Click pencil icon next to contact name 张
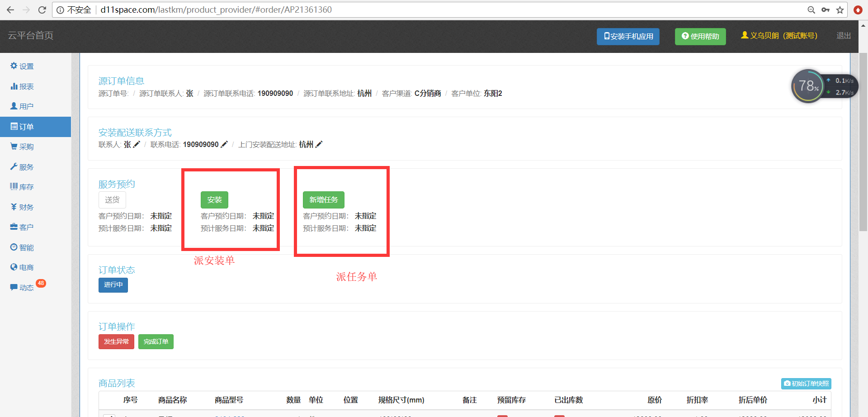 click(137, 144)
